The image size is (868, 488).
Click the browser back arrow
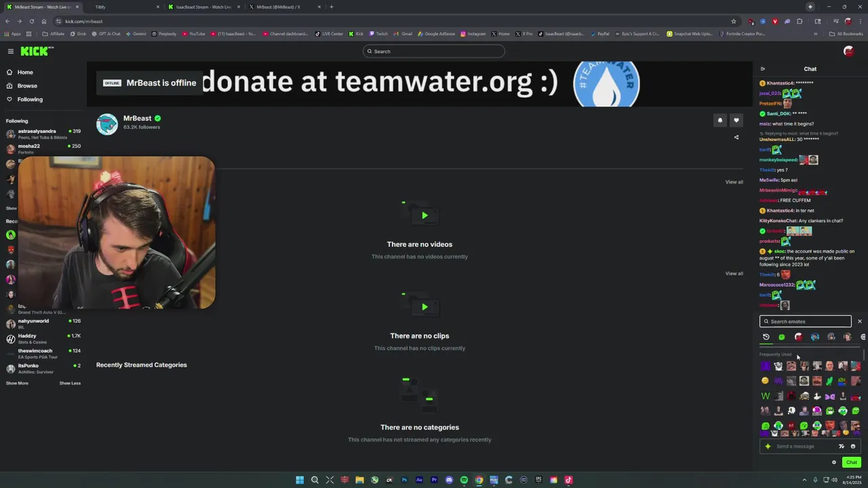[7, 21]
